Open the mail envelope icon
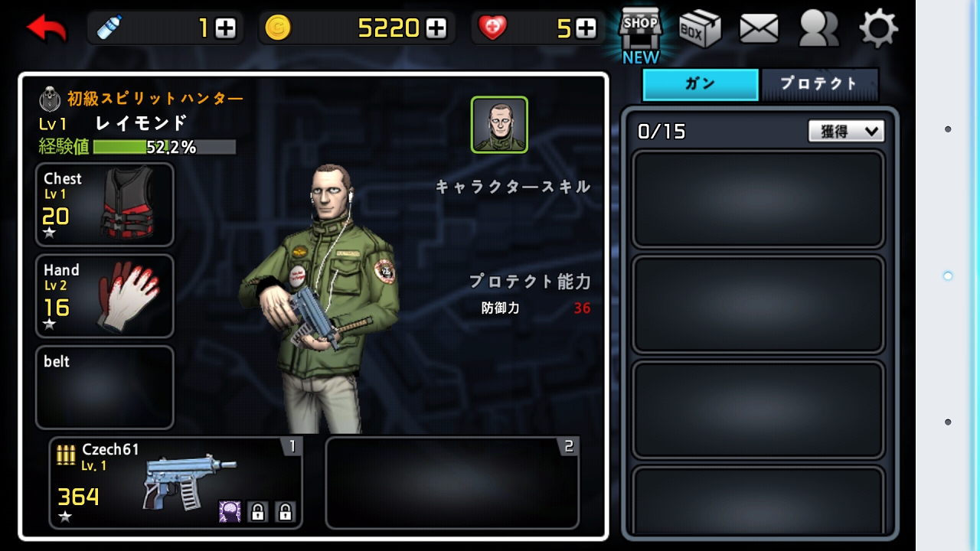This screenshot has width=980, height=551. coord(759,29)
